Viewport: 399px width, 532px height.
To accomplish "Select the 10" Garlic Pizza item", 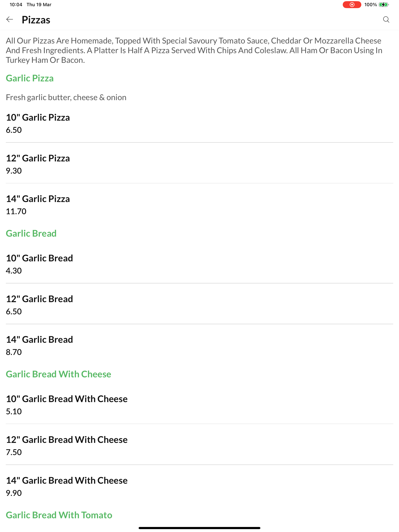I will (x=199, y=123).
